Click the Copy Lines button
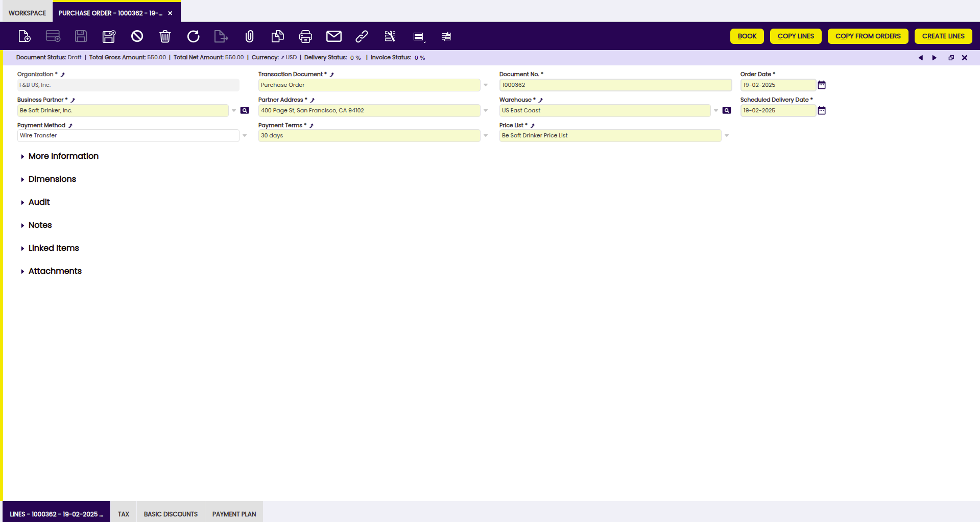This screenshot has width=980, height=522. pos(796,36)
